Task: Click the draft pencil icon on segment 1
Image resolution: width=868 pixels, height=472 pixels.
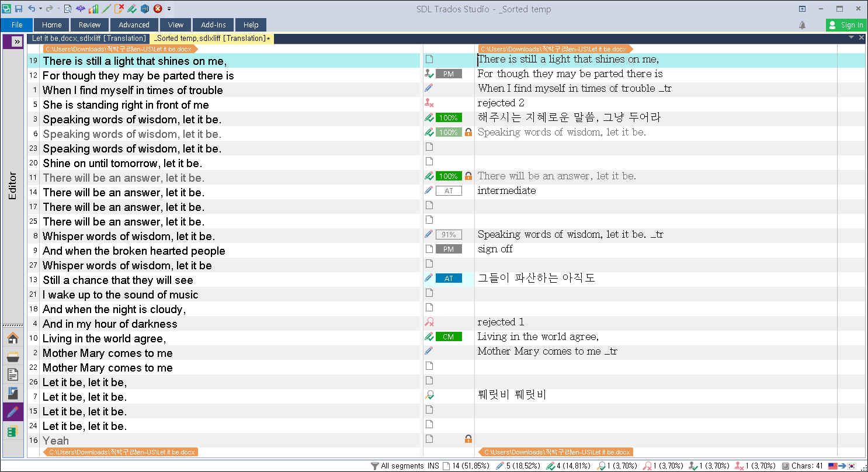Action: [x=429, y=88]
